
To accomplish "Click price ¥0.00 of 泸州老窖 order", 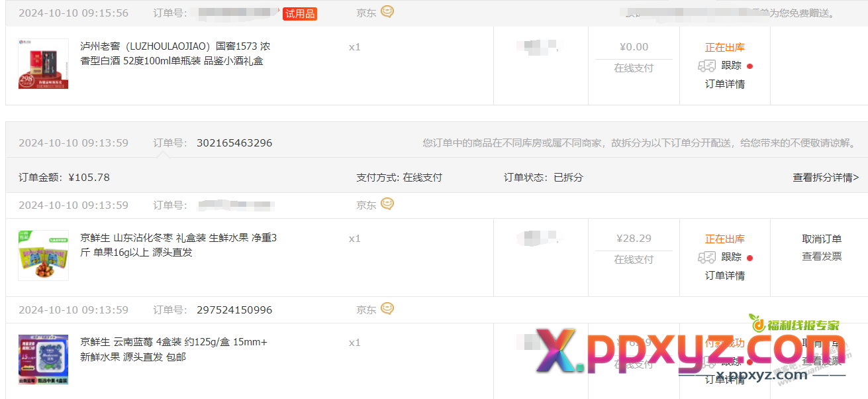I will pos(634,47).
